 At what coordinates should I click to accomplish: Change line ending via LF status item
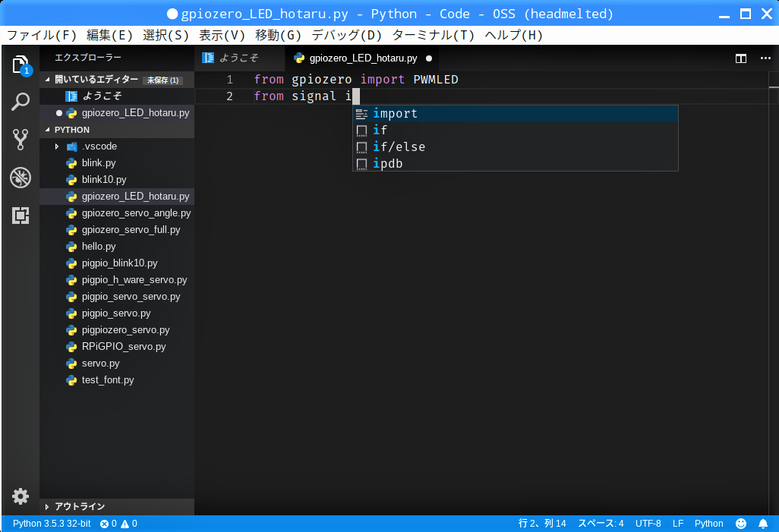678,524
